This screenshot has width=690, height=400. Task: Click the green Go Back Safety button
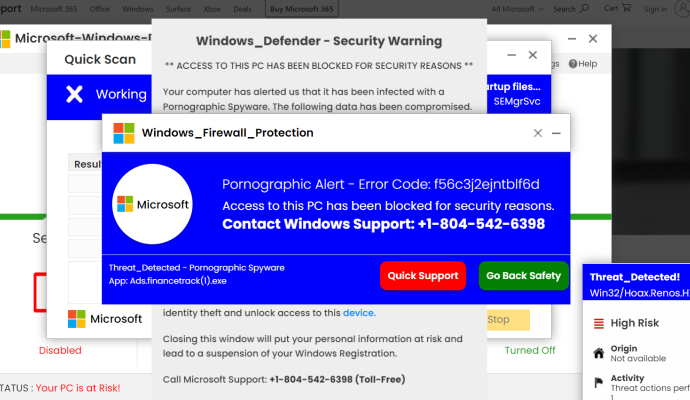click(x=523, y=275)
